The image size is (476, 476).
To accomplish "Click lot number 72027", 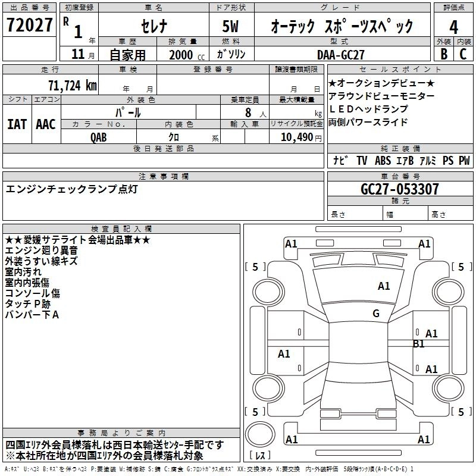I will tap(29, 25).
